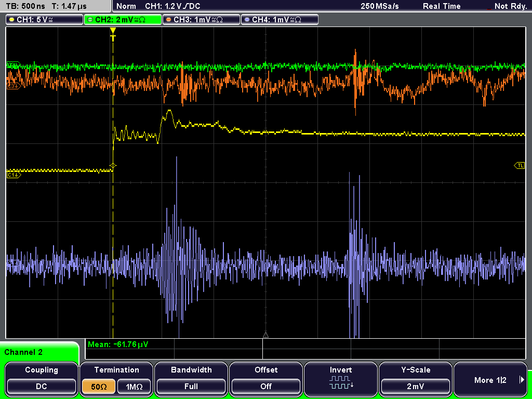Click the TL trigger level marker
The height and width of the screenshot is (399, 532).
point(520,166)
